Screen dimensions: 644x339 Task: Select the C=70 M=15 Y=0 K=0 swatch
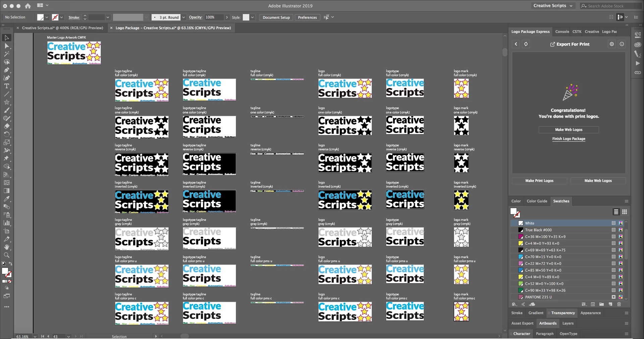click(x=567, y=257)
